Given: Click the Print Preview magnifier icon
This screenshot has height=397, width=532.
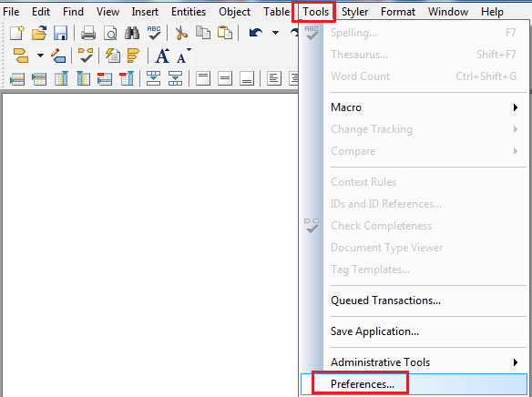Looking at the screenshot, I should pos(110,33).
